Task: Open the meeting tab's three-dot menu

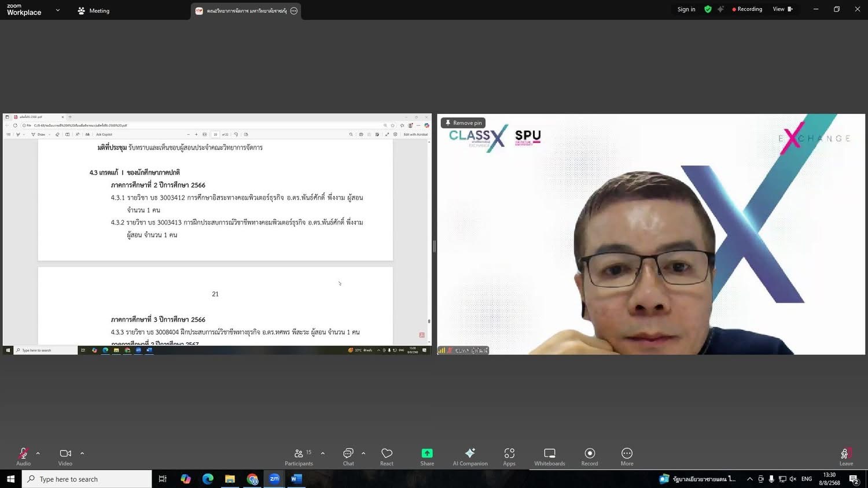Action: (x=294, y=11)
